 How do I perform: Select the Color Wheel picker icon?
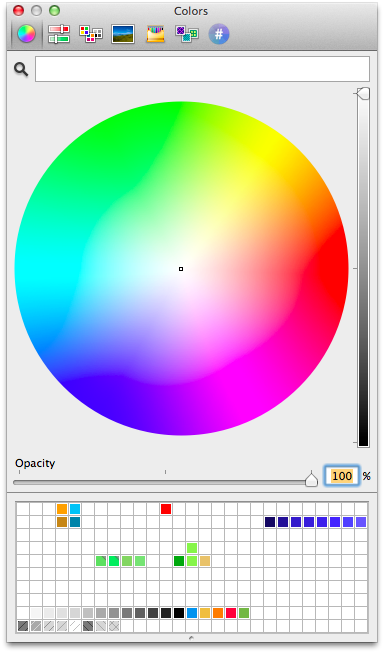[x=26, y=34]
